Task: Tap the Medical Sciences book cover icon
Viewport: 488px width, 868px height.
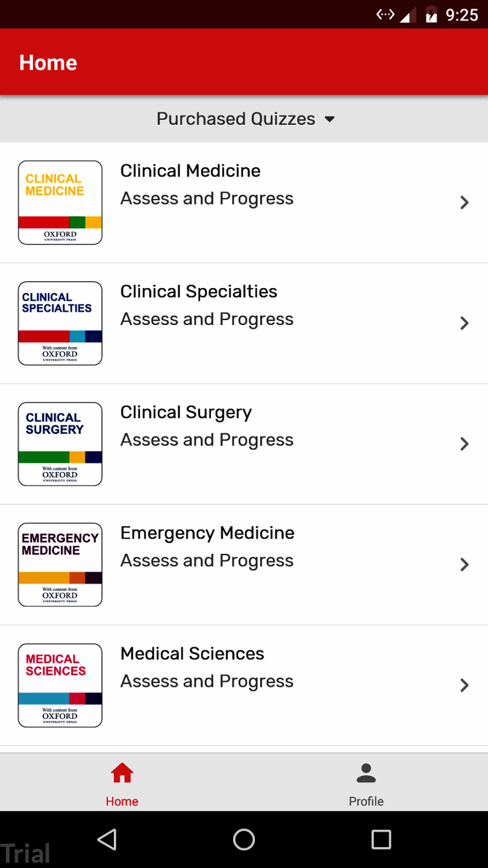Action: (60, 685)
